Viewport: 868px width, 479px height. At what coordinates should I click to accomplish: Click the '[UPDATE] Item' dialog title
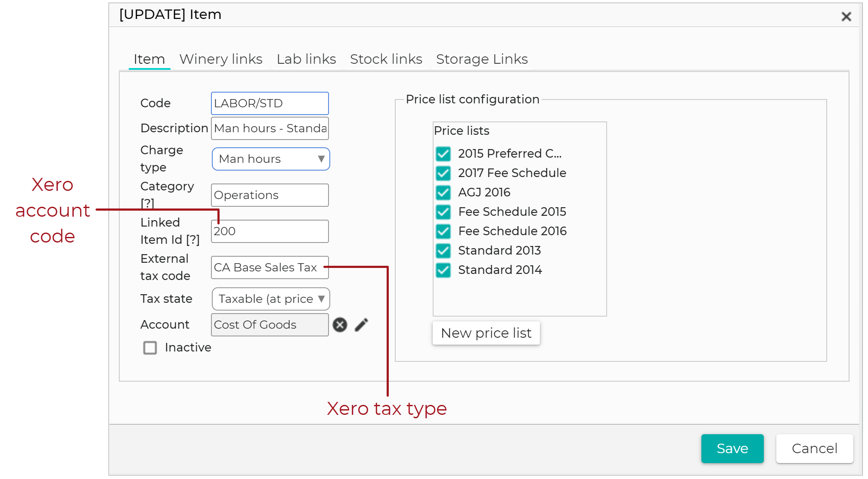(x=170, y=15)
